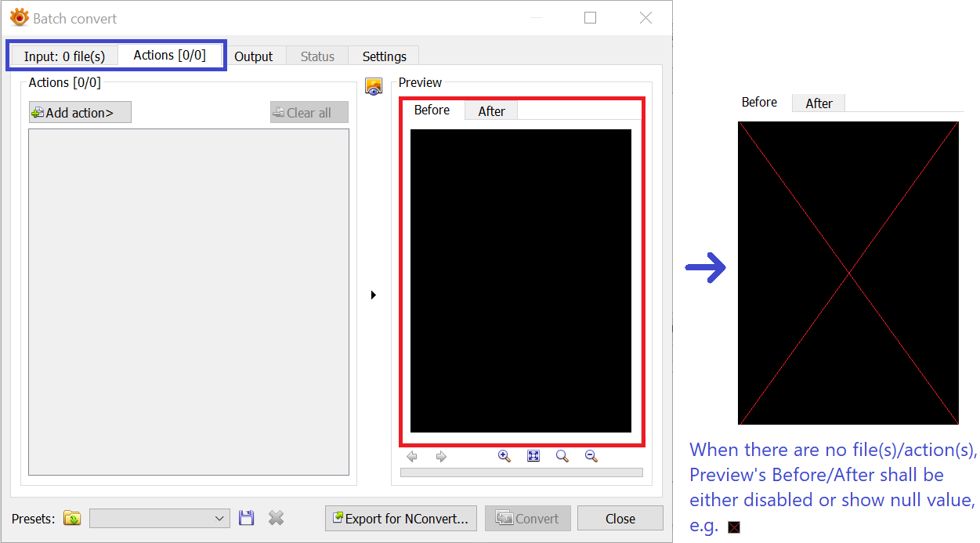Click the preview zoom in magnifier icon
The width and height of the screenshot is (980, 543).
pos(504,456)
